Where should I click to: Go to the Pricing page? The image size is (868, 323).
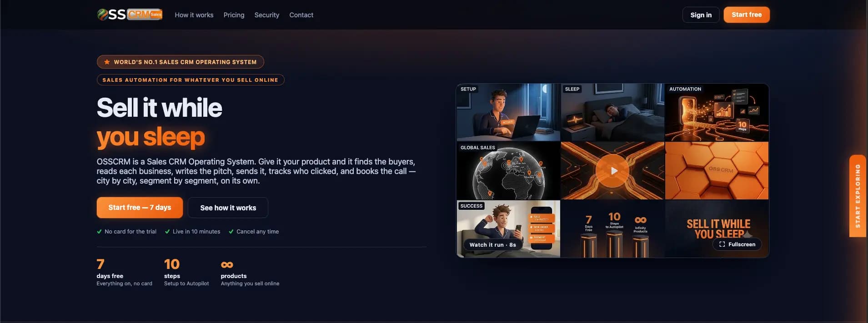pos(234,15)
